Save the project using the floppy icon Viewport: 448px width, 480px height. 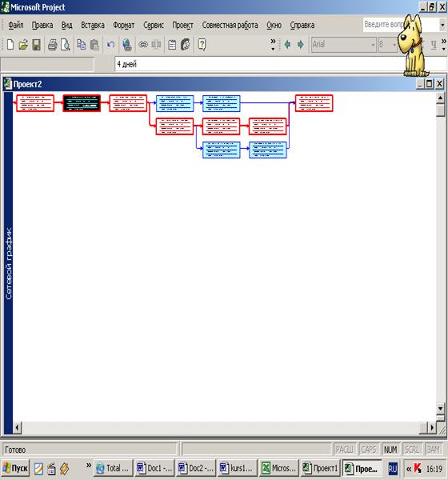(37, 45)
